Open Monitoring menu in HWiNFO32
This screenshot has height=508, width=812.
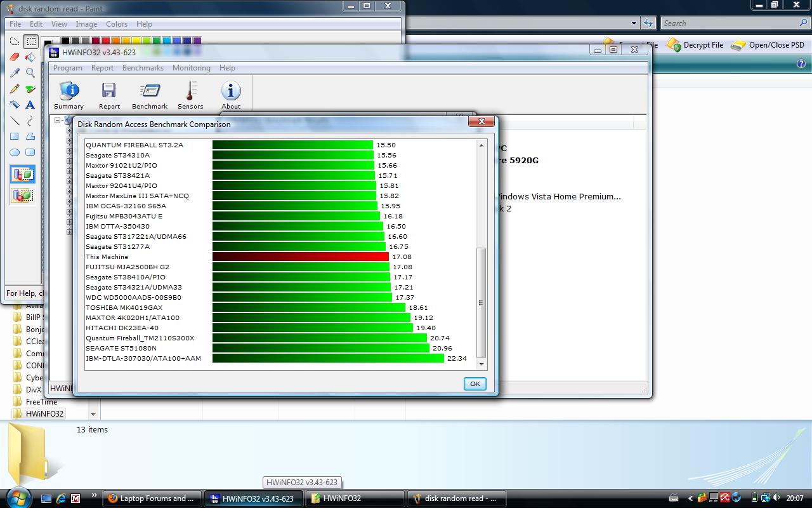tap(192, 68)
